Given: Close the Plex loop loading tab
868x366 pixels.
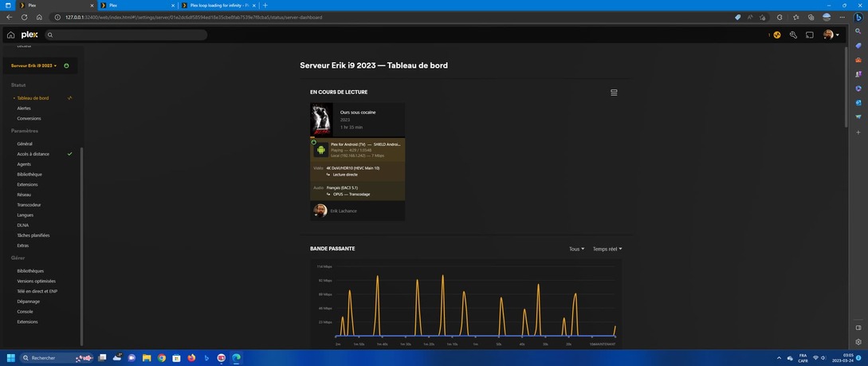Looking at the screenshot, I should point(254,5).
